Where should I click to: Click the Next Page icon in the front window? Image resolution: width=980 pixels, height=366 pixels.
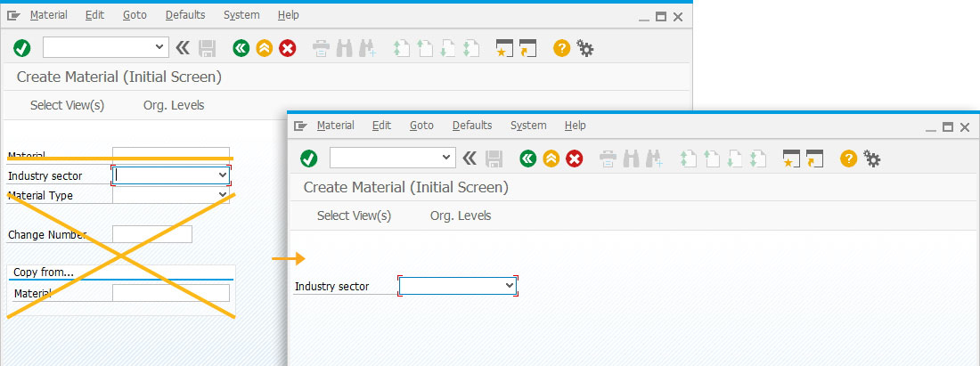click(734, 159)
